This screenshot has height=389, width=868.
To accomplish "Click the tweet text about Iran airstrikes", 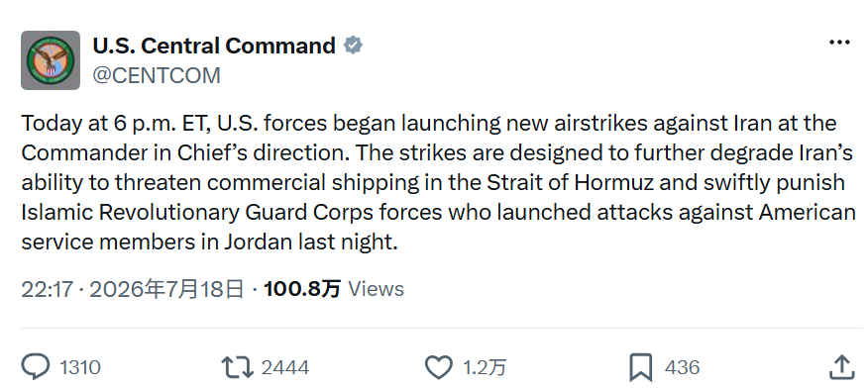I will tap(438, 182).
